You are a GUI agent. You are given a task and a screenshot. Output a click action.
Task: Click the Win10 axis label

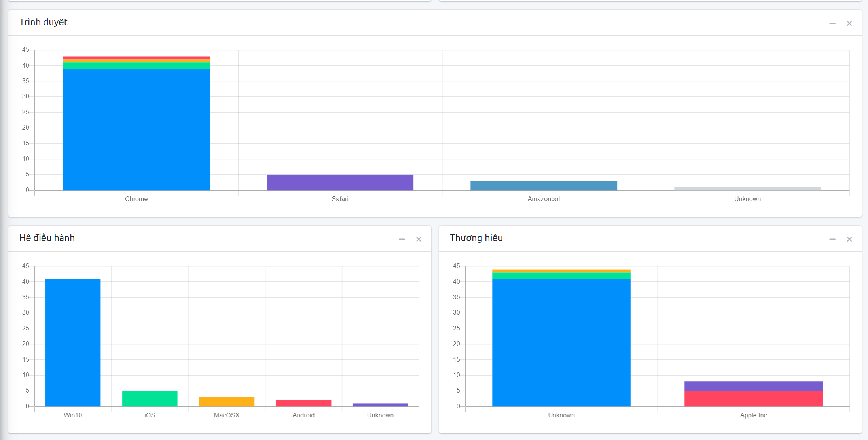(73, 415)
